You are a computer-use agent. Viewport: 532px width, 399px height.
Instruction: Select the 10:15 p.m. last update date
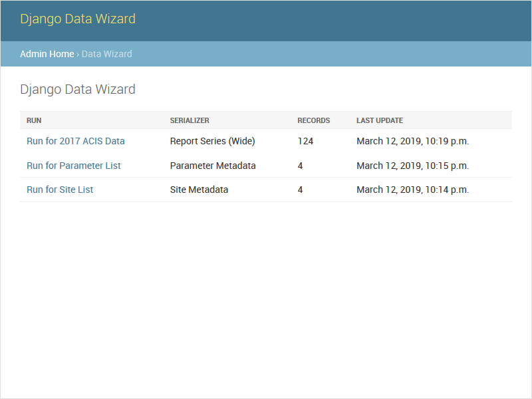[x=412, y=166]
